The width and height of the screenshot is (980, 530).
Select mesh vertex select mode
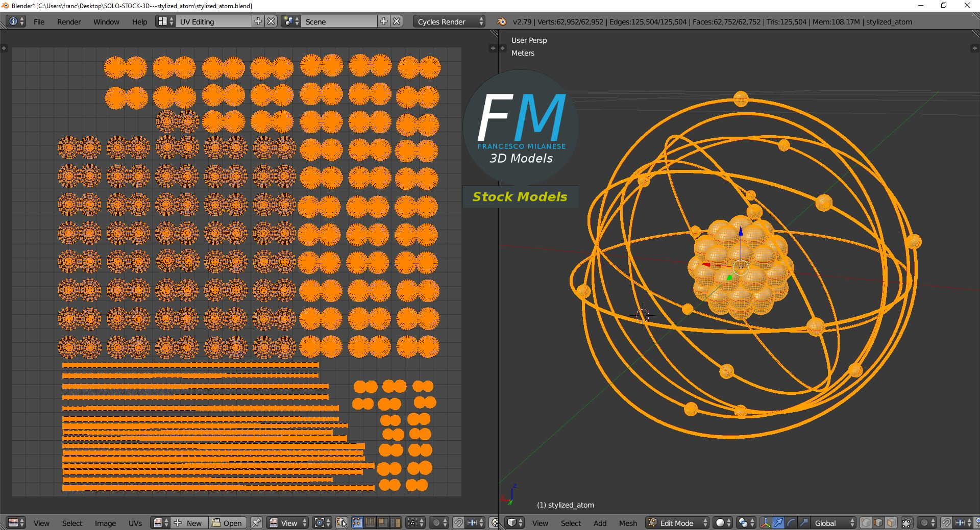click(x=866, y=523)
